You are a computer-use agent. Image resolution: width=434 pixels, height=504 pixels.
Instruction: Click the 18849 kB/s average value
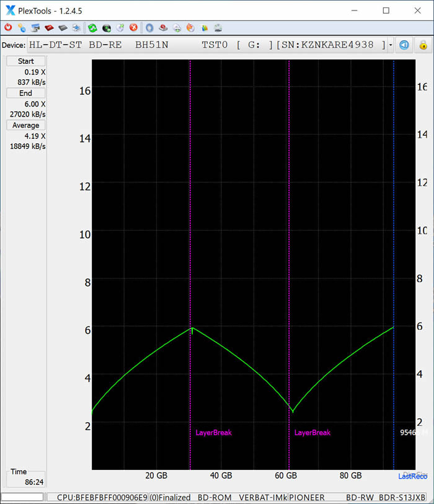coord(28,146)
